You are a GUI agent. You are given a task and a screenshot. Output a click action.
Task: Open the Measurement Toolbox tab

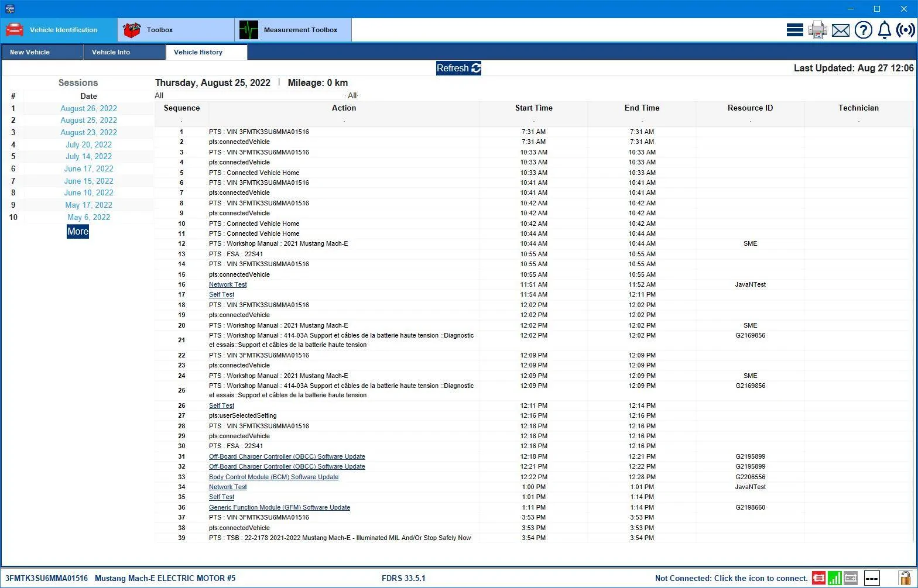tap(293, 30)
